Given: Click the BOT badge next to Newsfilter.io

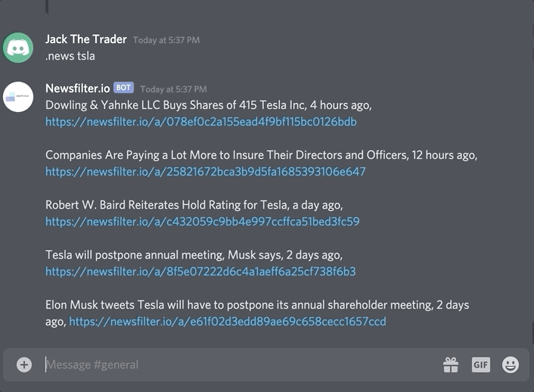Looking at the screenshot, I should coord(123,88).
